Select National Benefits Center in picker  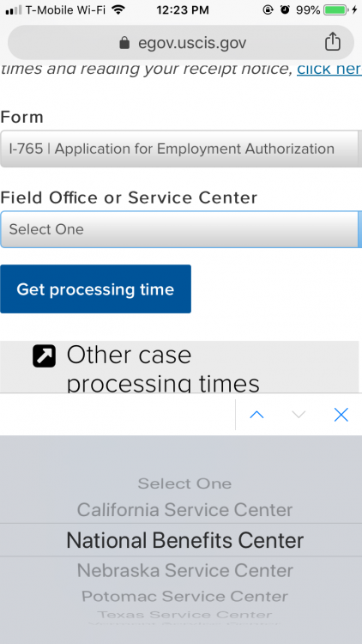pyautogui.click(x=184, y=540)
